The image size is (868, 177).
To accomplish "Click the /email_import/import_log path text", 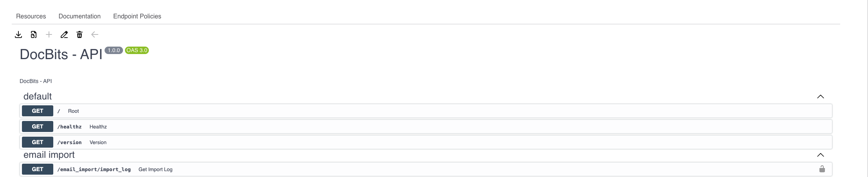I will pos(94,170).
